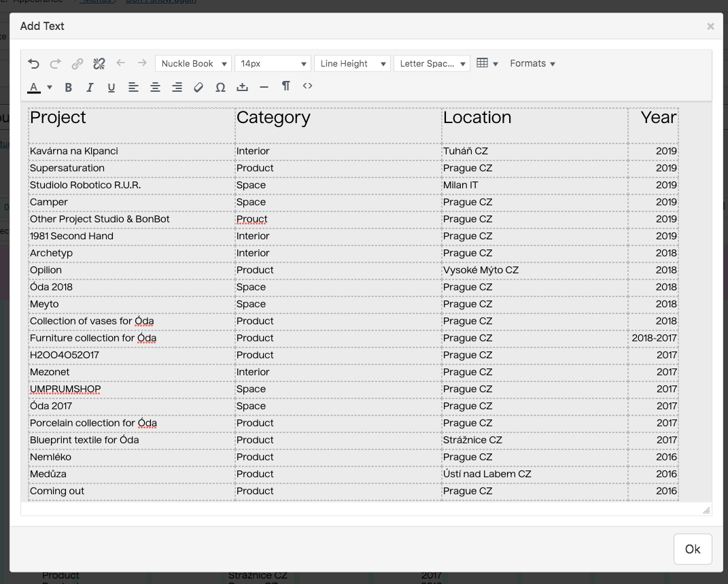Toggle italic formatting
728x584 pixels.
pos(90,87)
